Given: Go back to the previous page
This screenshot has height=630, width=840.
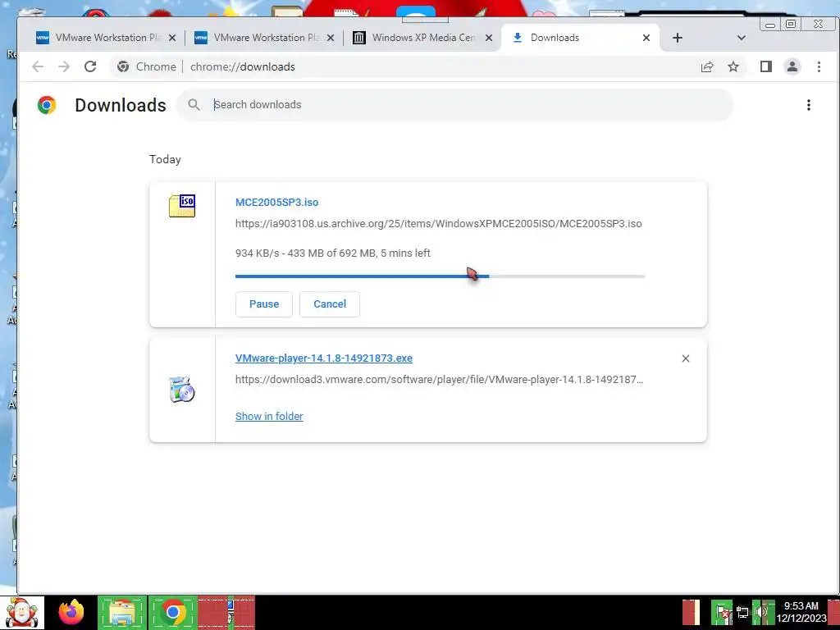Looking at the screenshot, I should coord(38,66).
